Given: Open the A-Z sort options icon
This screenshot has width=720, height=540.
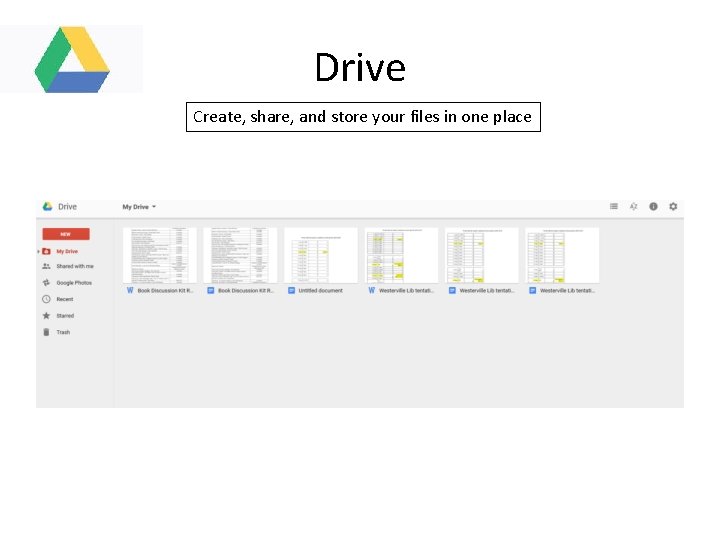Looking at the screenshot, I should tap(633, 207).
